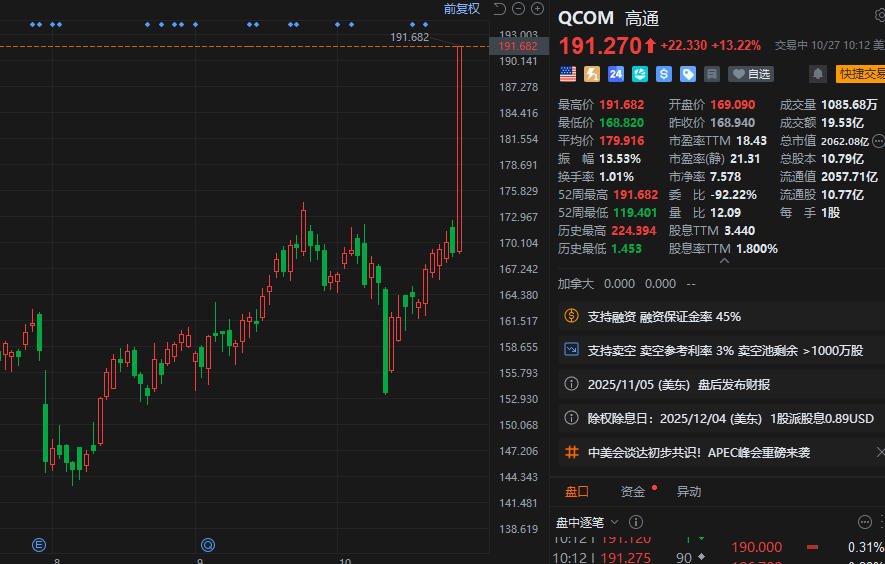Viewport: 885px width, 564px height.
Task: Open the 前复权 adjustment dropdown
Action: (461, 9)
